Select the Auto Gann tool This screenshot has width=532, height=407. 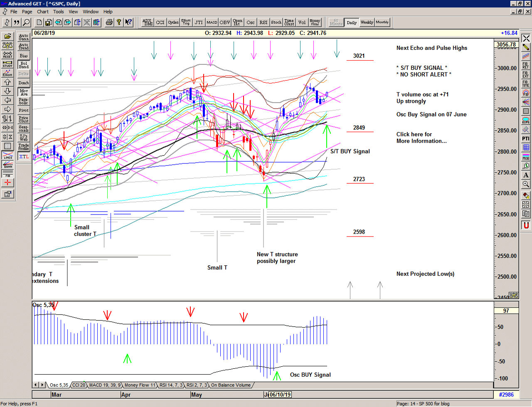(x=23, y=37)
